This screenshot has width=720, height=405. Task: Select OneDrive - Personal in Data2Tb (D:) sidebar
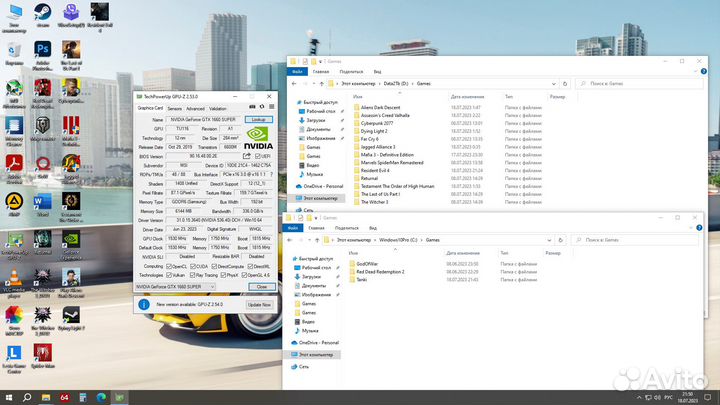coord(320,186)
